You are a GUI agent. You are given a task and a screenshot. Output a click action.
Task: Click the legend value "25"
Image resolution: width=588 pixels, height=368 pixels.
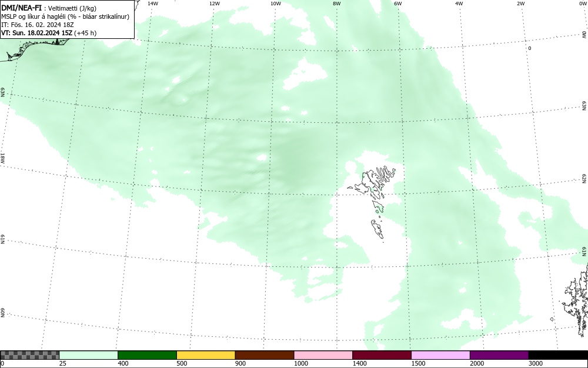click(x=63, y=363)
